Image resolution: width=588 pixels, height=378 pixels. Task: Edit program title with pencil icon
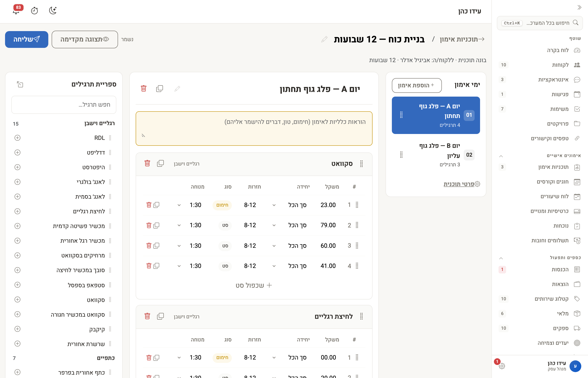tap(324, 39)
